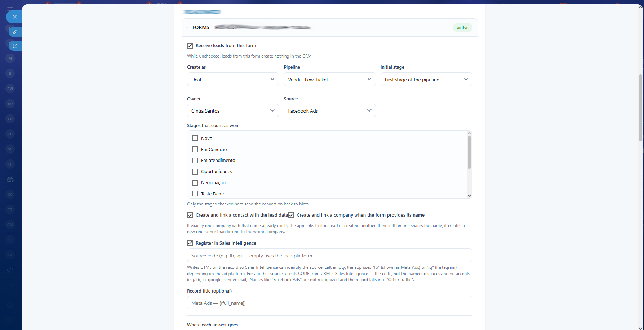Open the code brackets icon in sidebar
Screen dimensions: 644x330
point(10,270)
